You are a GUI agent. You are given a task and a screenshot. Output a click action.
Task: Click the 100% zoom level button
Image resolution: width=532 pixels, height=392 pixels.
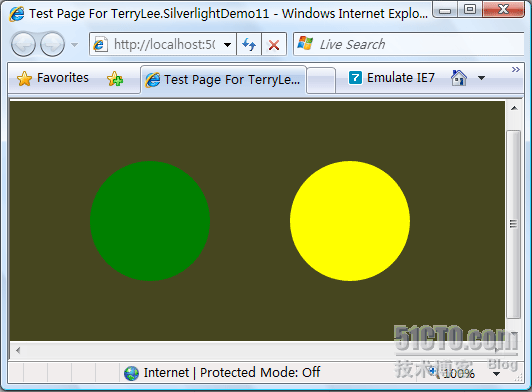453,373
